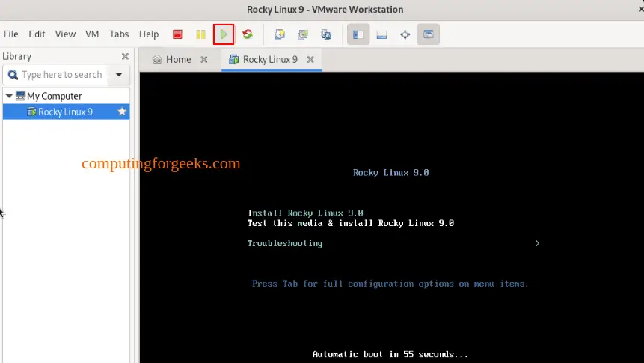Screen dimensions: 644x363
Task: Click the Automatic boot countdown text
Action: point(390,354)
